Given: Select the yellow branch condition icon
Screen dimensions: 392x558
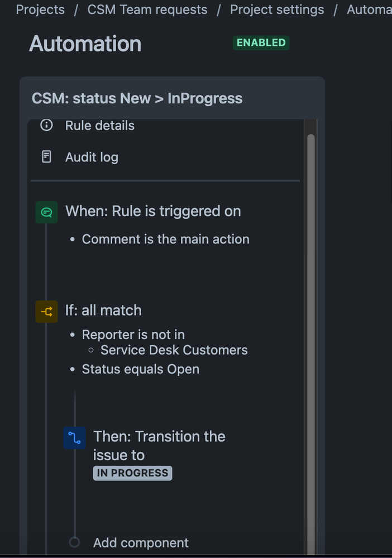Looking at the screenshot, I should pos(46,312).
